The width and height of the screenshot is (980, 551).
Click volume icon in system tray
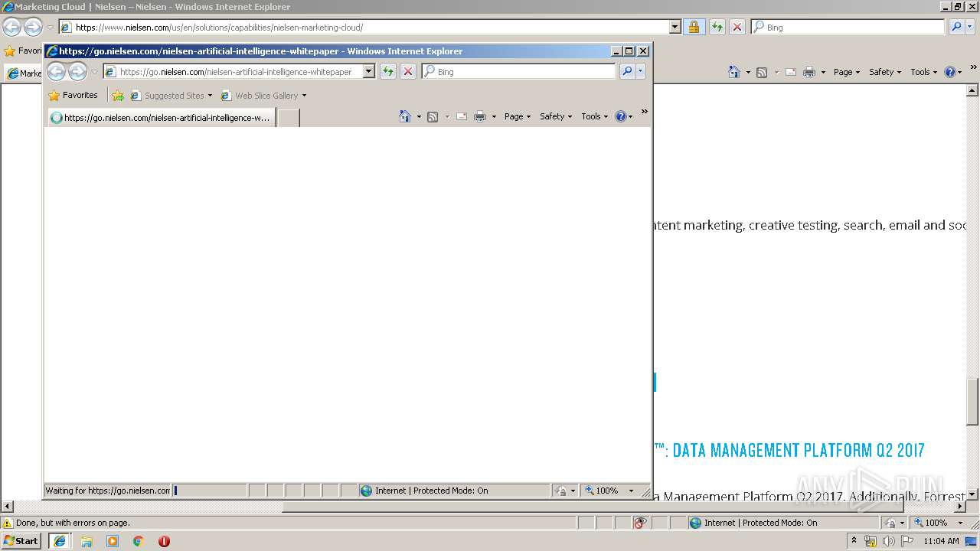click(x=889, y=540)
